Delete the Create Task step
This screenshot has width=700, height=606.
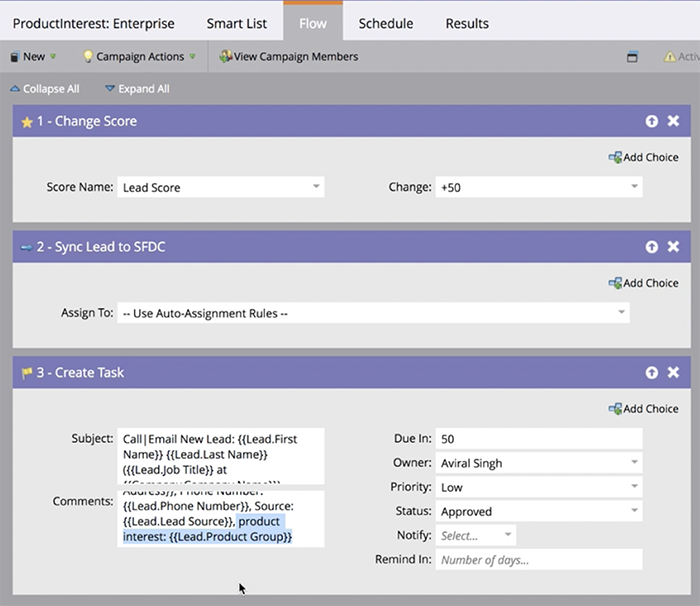coord(673,372)
